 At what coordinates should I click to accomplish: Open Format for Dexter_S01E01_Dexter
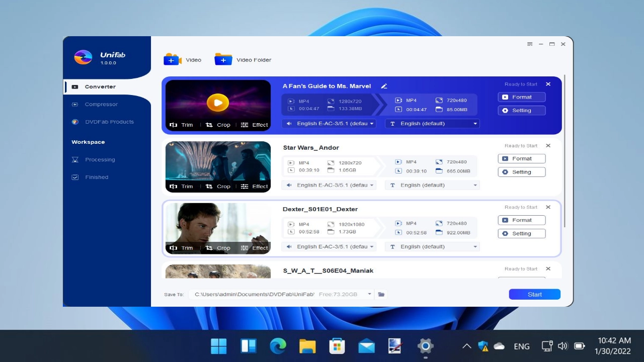522,220
